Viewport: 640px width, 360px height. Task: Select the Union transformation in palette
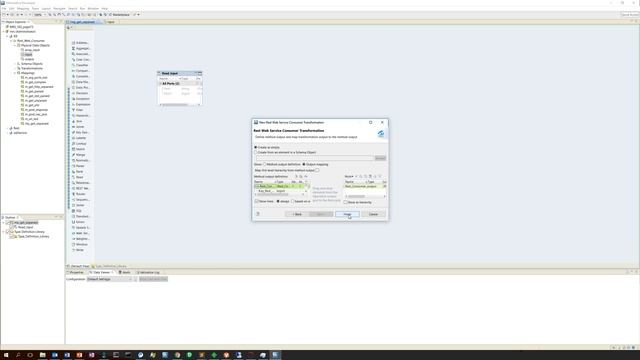pos(78,222)
